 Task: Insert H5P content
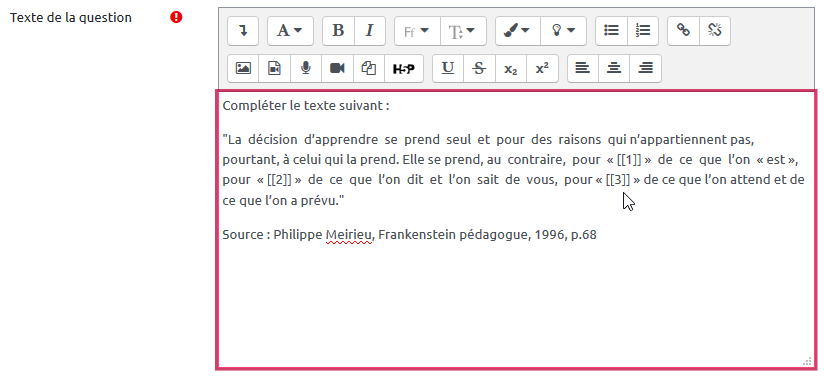(404, 68)
